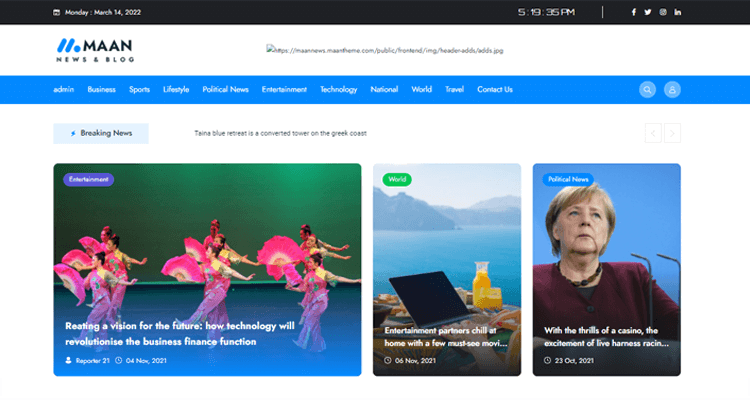Open the Business menu item
This screenshot has height=400, width=750.
point(101,89)
